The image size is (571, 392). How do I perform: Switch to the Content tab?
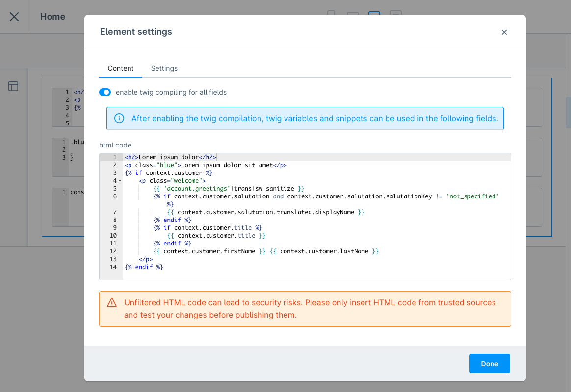click(121, 68)
